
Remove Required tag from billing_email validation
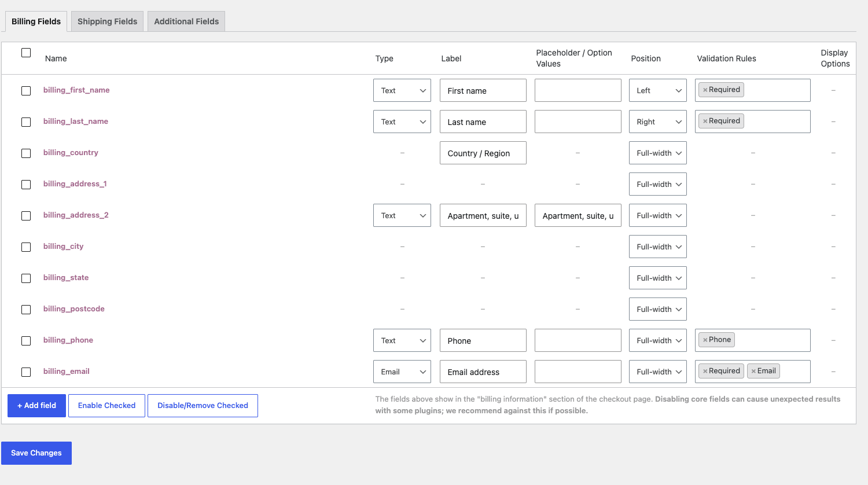(705, 371)
